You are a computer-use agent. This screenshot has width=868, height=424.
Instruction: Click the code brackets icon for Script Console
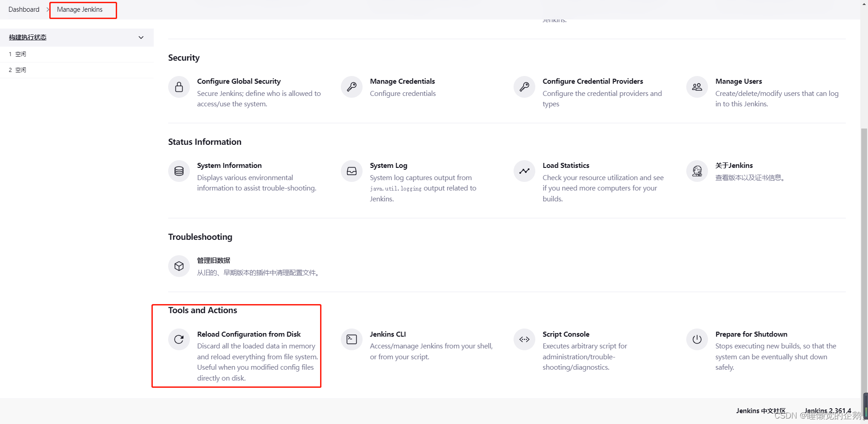pyautogui.click(x=524, y=339)
